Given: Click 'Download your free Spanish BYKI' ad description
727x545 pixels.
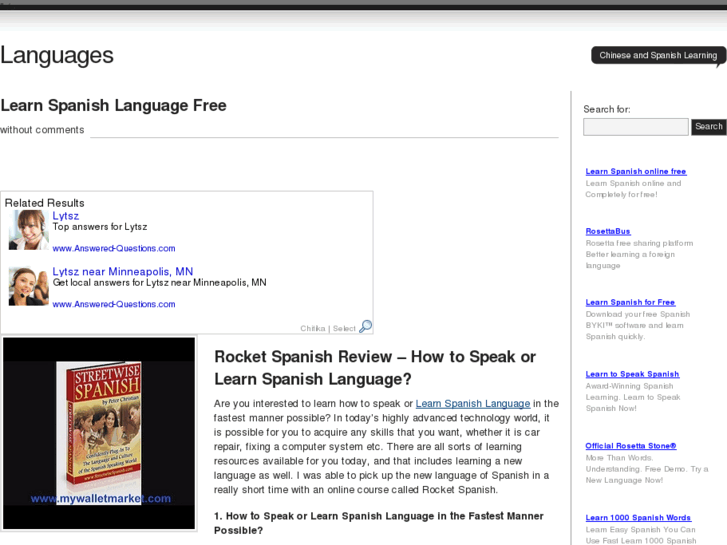Looking at the screenshot, I should pyautogui.click(x=638, y=325).
